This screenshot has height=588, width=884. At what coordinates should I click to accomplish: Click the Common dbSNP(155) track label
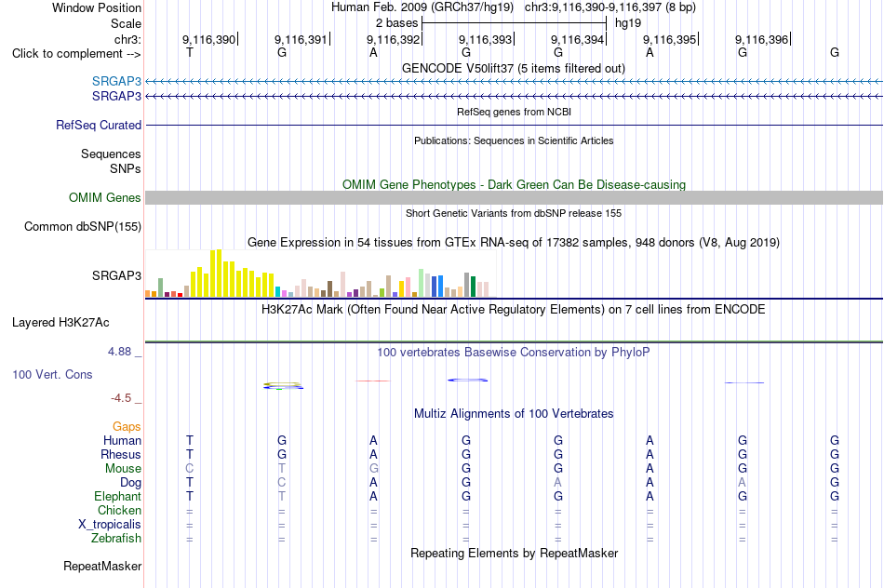pyautogui.click(x=83, y=227)
